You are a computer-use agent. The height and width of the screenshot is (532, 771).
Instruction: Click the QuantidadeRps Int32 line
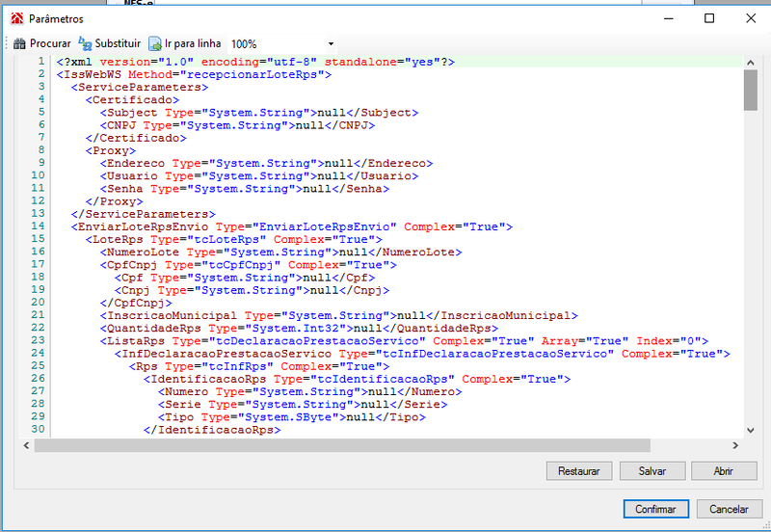tap(299, 329)
